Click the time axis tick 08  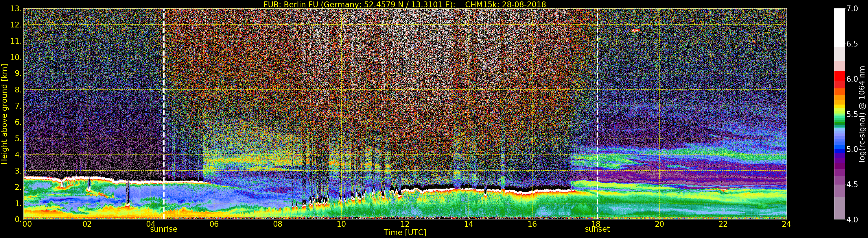(x=278, y=224)
